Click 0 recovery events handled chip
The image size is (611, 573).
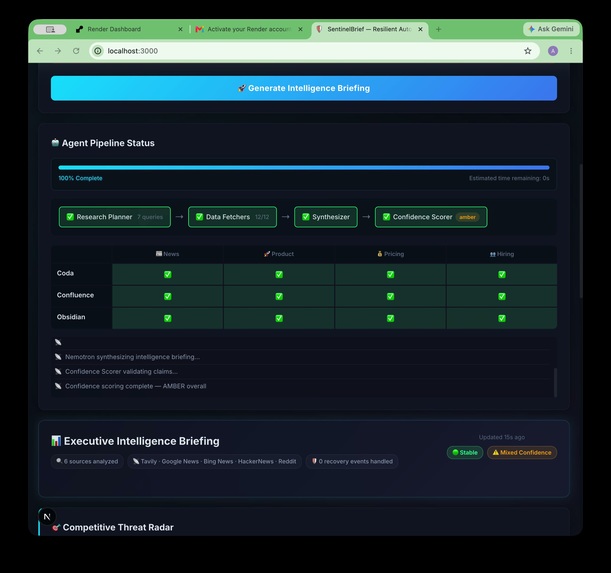(x=352, y=462)
